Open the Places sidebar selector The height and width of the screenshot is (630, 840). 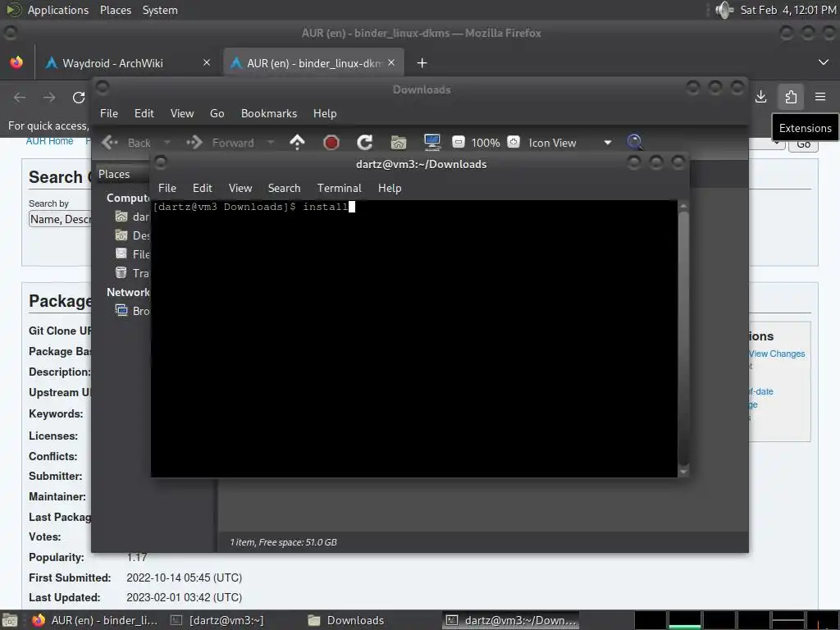click(122, 174)
